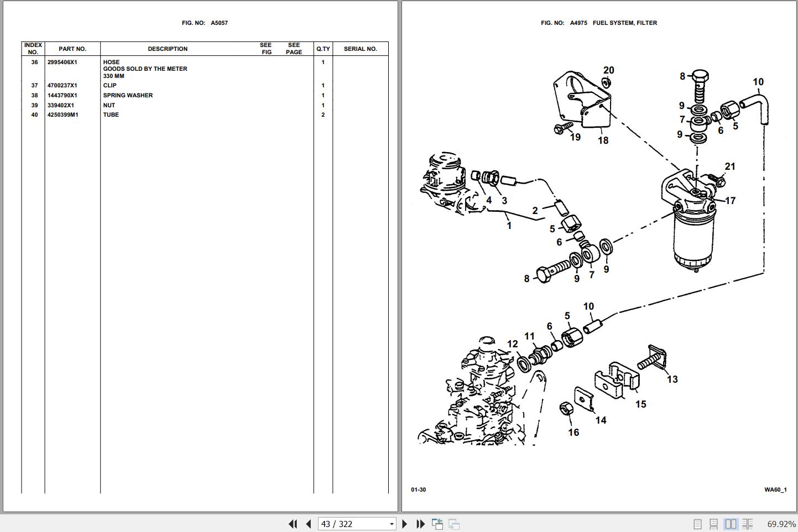The width and height of the screenshot is (798, 532).
Task: Click the INDEX NO. column header
Action: click(33, 49)
